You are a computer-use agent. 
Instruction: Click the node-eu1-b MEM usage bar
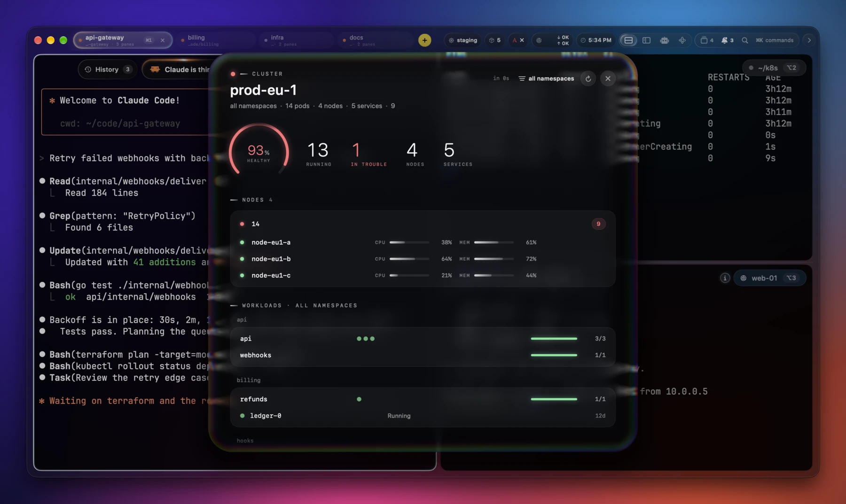[x=494, y=259]
